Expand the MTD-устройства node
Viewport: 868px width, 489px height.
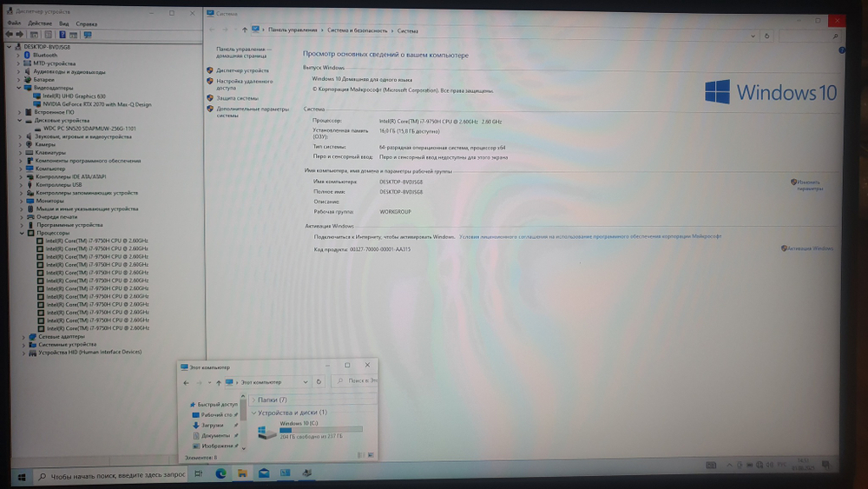point(18,63)
